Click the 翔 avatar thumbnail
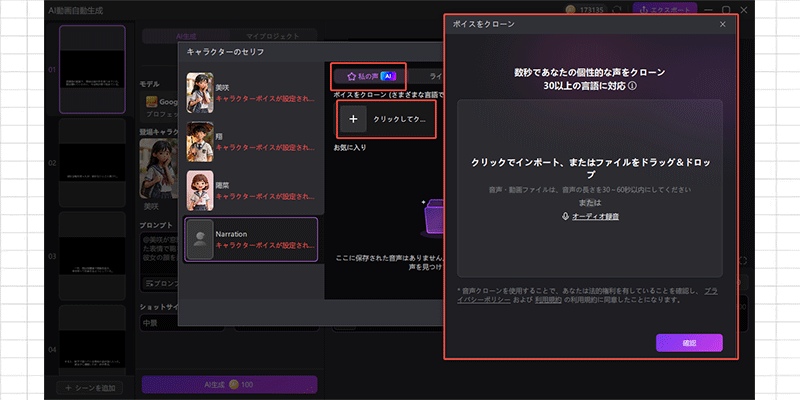 pyautogui.click(x=200, y=142)
